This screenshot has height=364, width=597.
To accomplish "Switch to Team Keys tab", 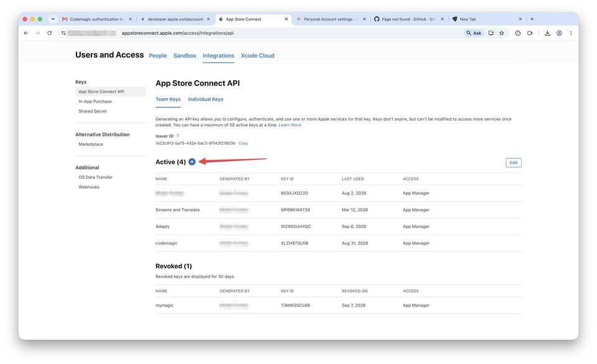I will point(168,99).
